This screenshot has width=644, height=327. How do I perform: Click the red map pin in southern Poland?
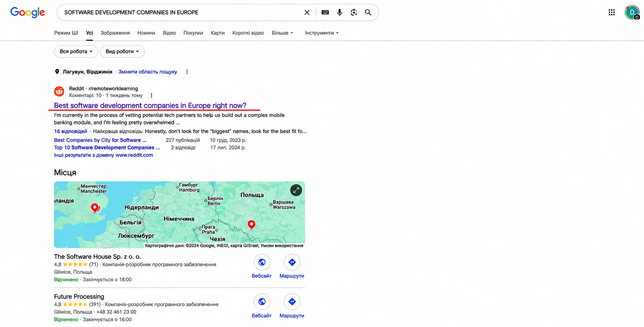(x=251, y=225)
